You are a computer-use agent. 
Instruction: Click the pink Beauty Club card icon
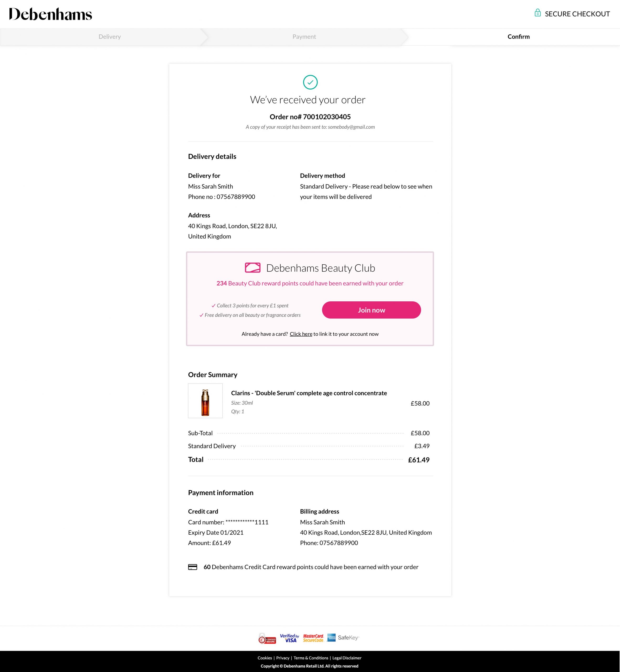[x=253, y=268]
